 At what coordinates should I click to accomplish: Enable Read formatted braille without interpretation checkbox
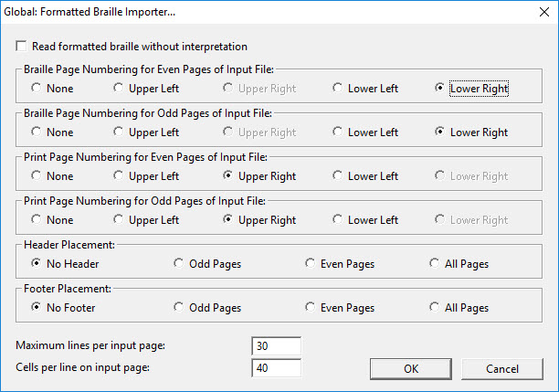(22, 47)
